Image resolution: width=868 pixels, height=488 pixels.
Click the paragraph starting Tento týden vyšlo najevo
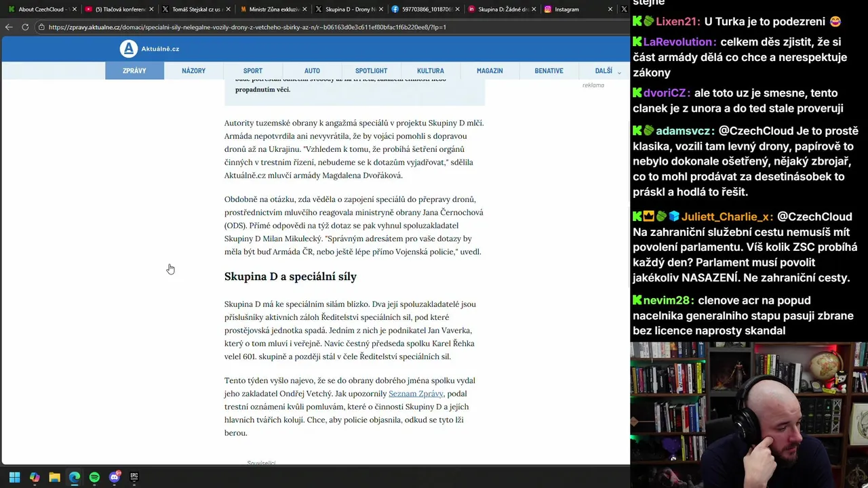pyautogui.click(x=350, y=407)
